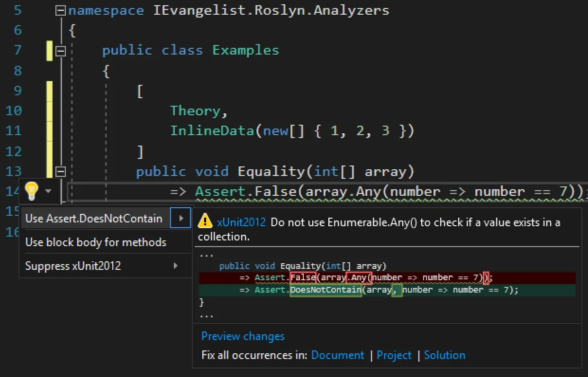Click the yellow warning triangle icon
The image size is (588, 377).
[205, 221]
